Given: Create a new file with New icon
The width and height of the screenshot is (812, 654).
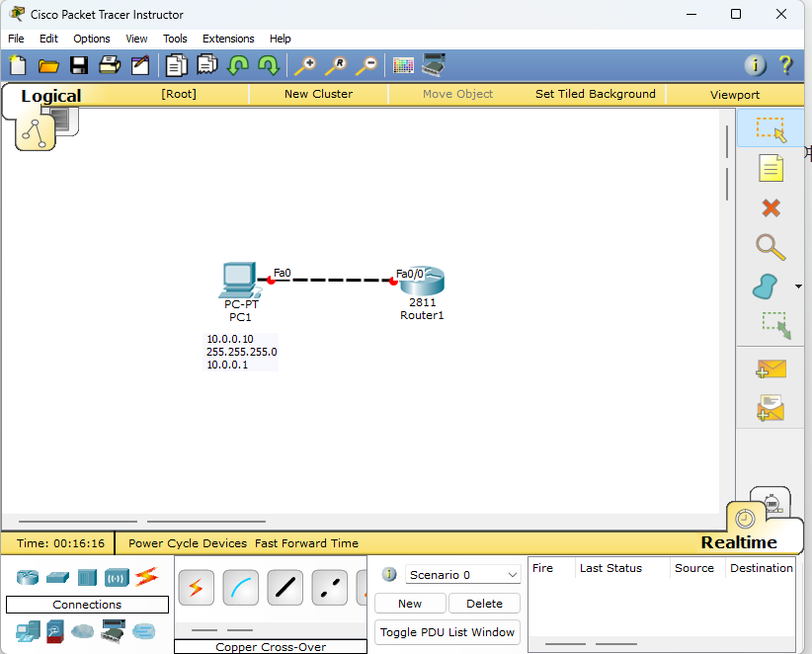Looking at the screenshot, I should click(x=18, y=65).
